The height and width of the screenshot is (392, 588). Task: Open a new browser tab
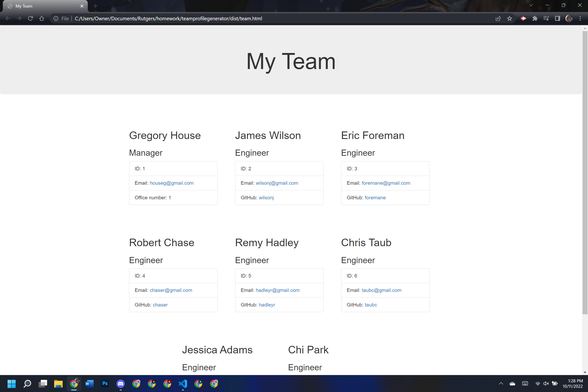coord(95,6)
